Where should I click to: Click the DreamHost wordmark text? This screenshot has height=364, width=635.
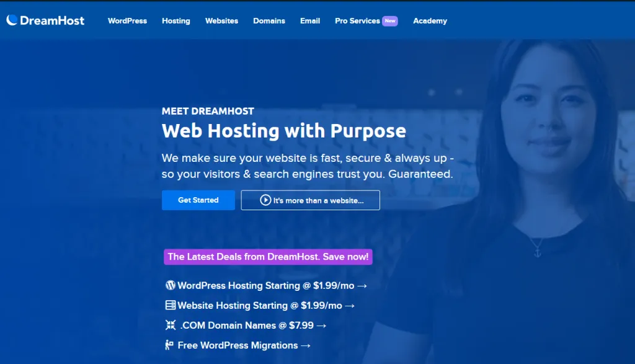pos(52,20)
